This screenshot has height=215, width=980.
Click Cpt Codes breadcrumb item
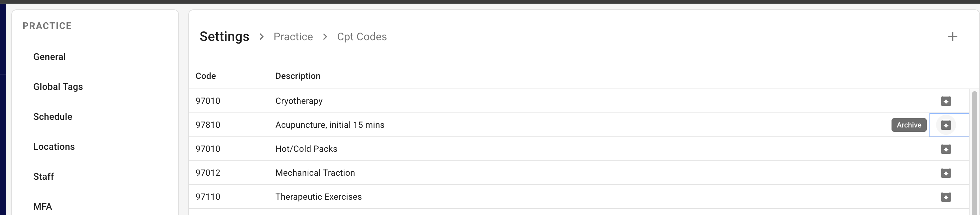click(361, 37)
